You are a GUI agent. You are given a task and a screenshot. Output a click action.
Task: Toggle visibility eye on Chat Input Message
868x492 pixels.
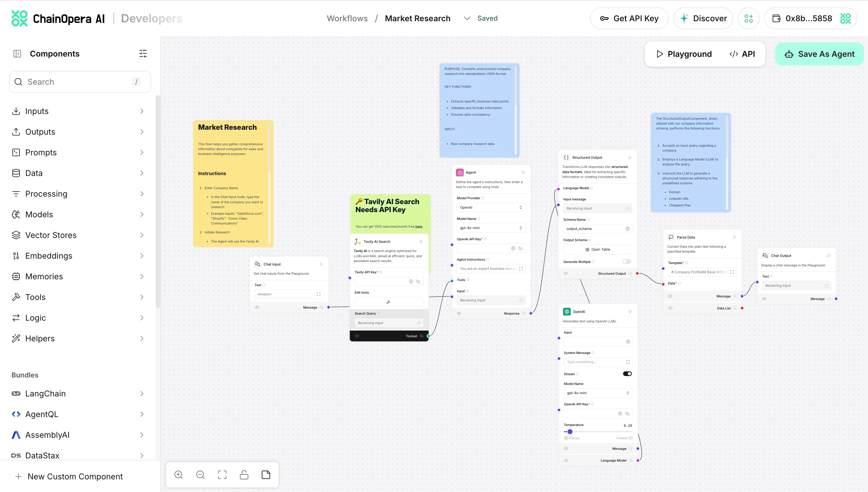257,307
